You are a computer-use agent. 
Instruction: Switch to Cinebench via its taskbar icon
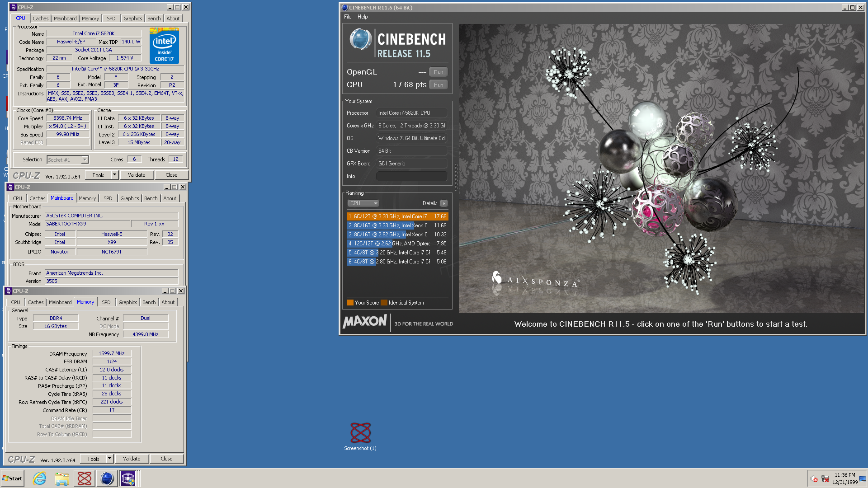107,478
